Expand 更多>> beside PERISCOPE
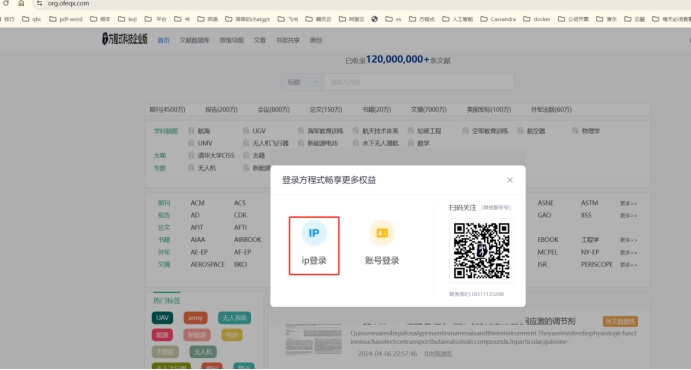 point(628,265)
